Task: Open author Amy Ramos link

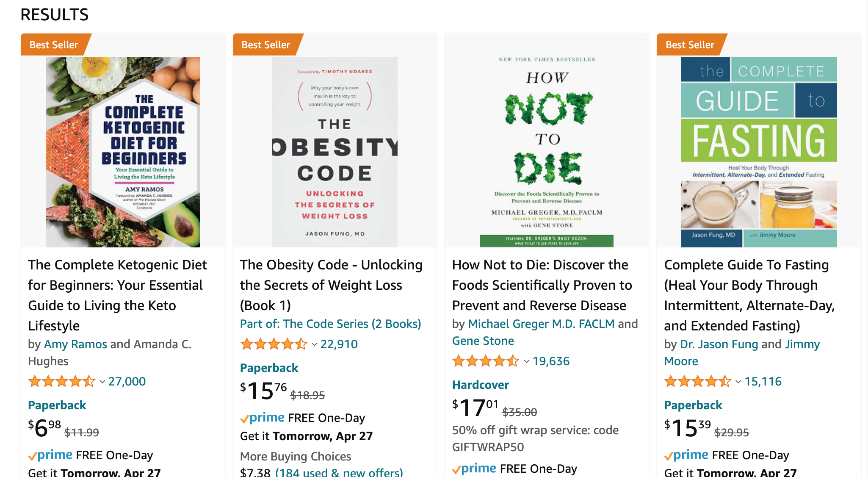Action: 75,344
